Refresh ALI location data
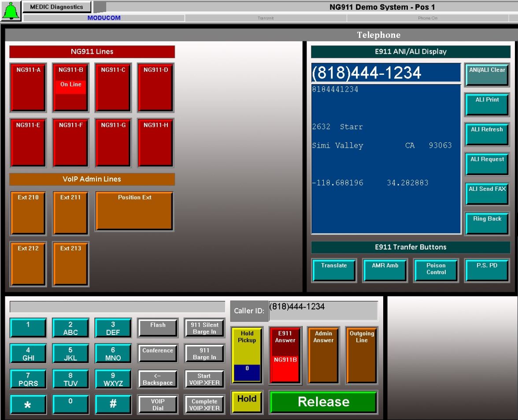The width and height of the screenshot is (518, 420). 486,133
